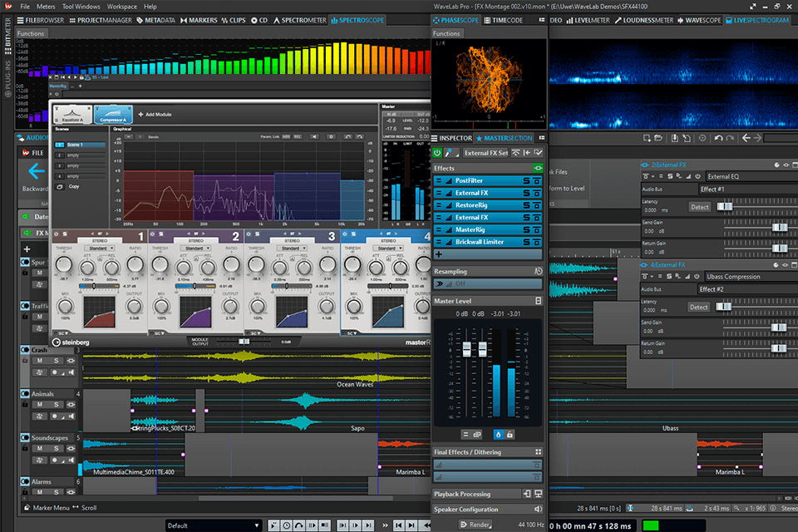
Task: Open the preset dropdown at the bottom left
Action: pyautogui.click(x=214, y=525)
